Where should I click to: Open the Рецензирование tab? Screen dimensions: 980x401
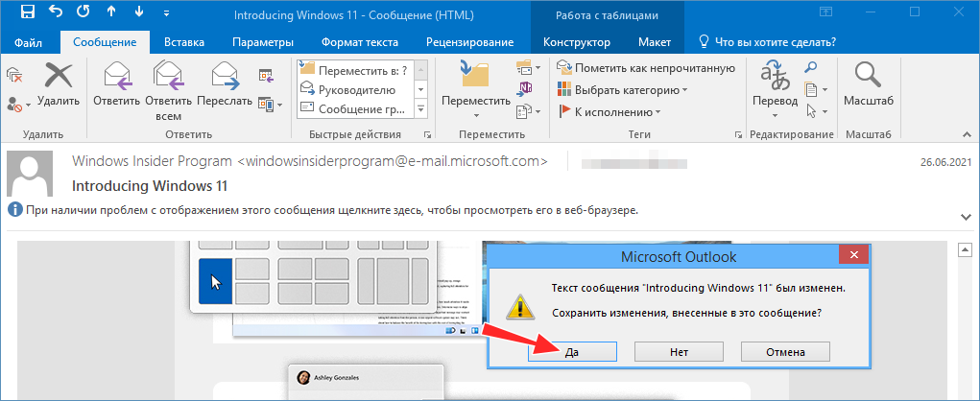point(470,42)
